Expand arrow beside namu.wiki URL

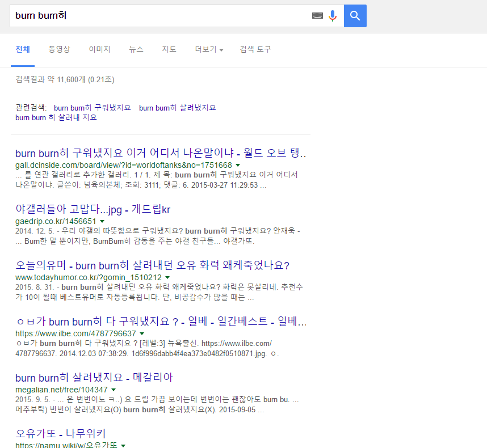(123, 446)
